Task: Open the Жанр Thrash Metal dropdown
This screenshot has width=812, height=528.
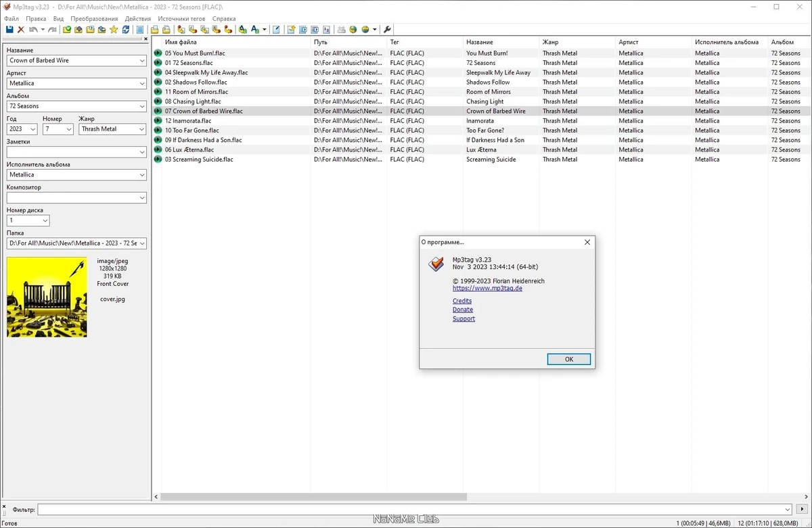Action: [141, 128]
